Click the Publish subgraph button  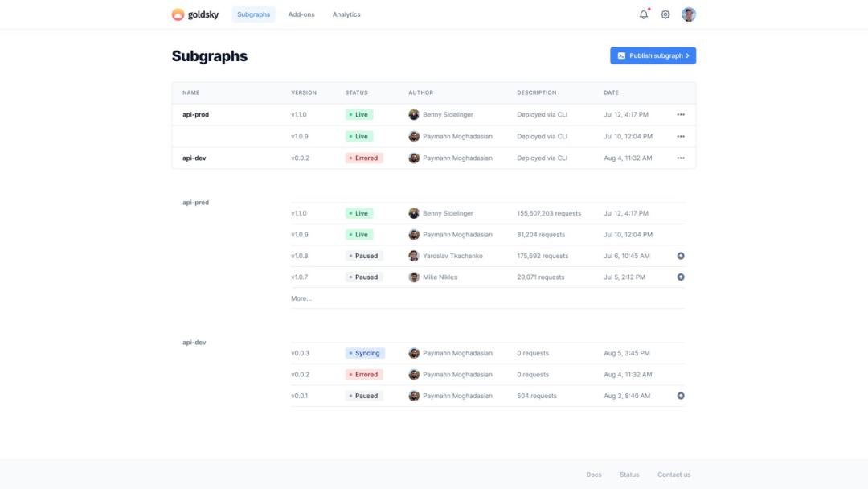pos(653,55)
